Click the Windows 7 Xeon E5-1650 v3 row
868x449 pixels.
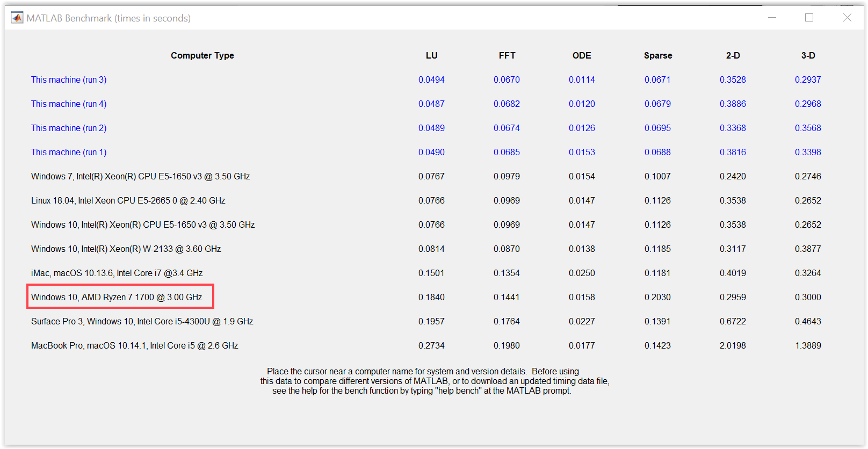pyautogui.click(x=141, y=176)
